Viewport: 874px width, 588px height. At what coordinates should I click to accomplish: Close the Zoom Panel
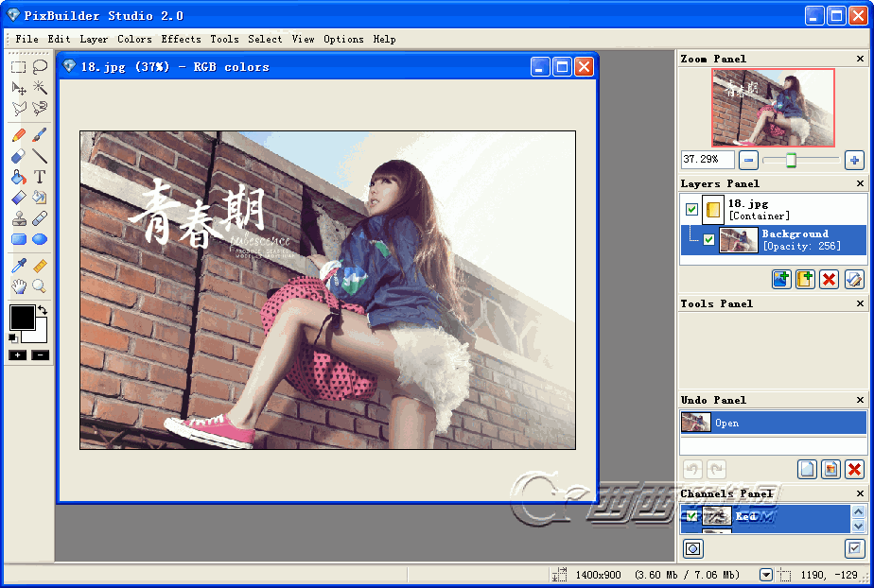860,59
